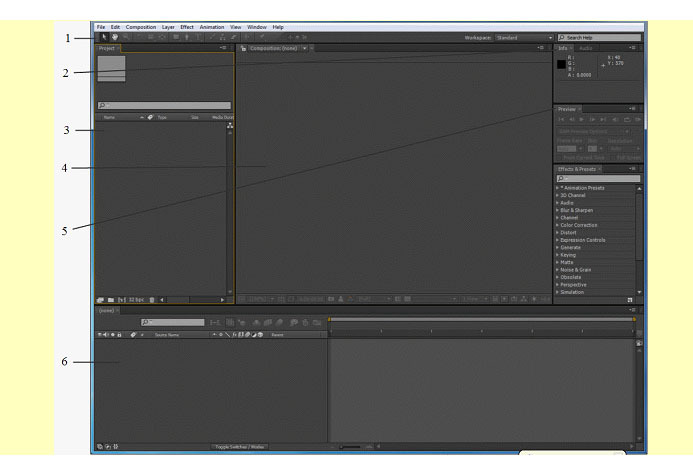The height and width of the screenshot is (468, 693).
Task: Toggle the Live Update timeline switch
Action: coord(230,323)
